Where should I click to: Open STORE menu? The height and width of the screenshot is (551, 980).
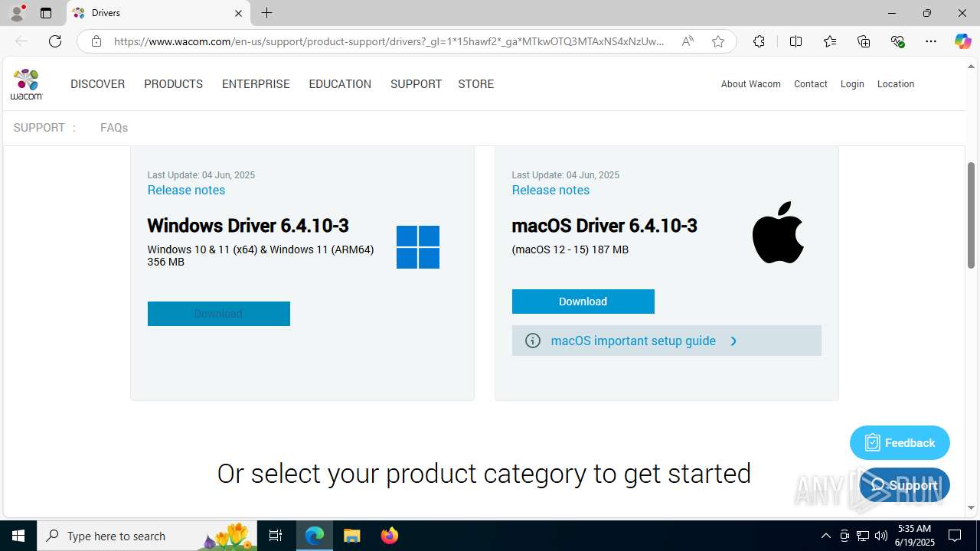475,84
